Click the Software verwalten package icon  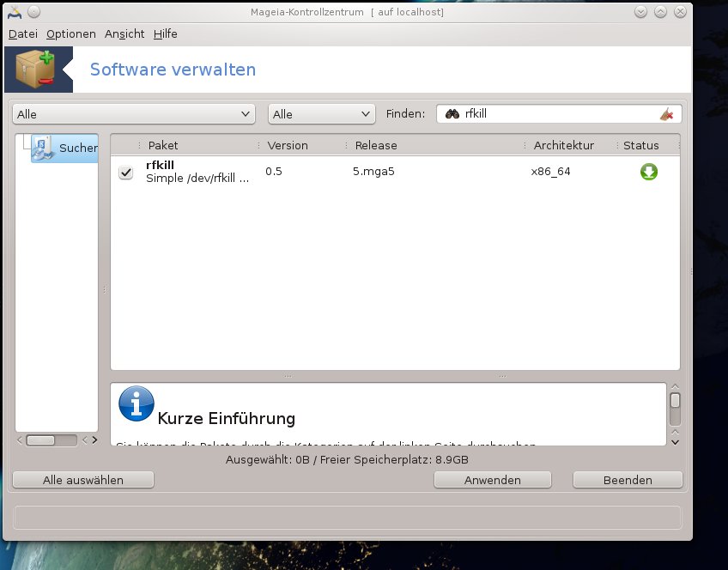[35, 70]
